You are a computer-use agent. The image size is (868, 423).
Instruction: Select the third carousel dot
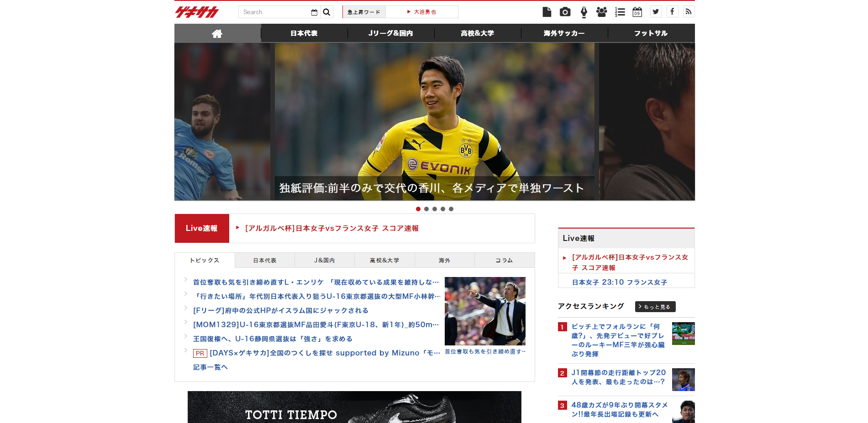[435, 209]
